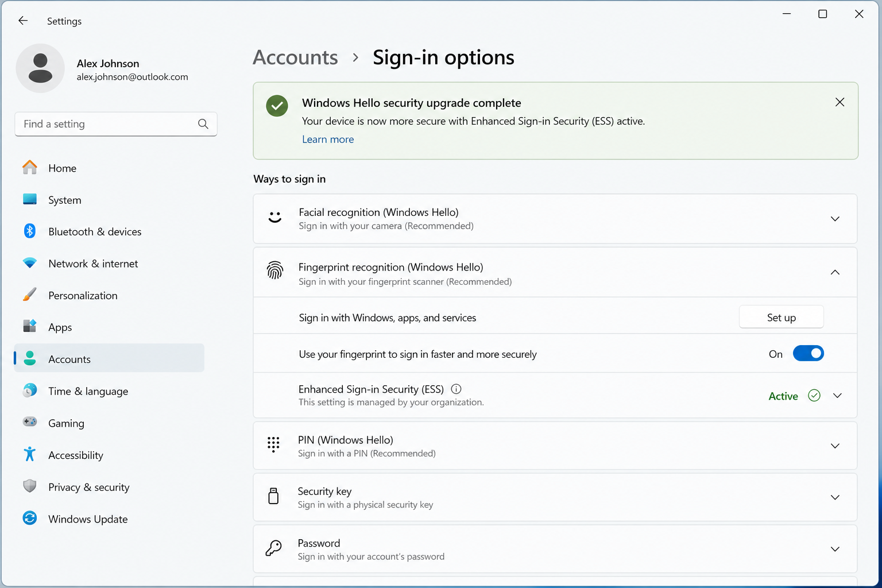Expand Security key section chevron

click(835, 498)
